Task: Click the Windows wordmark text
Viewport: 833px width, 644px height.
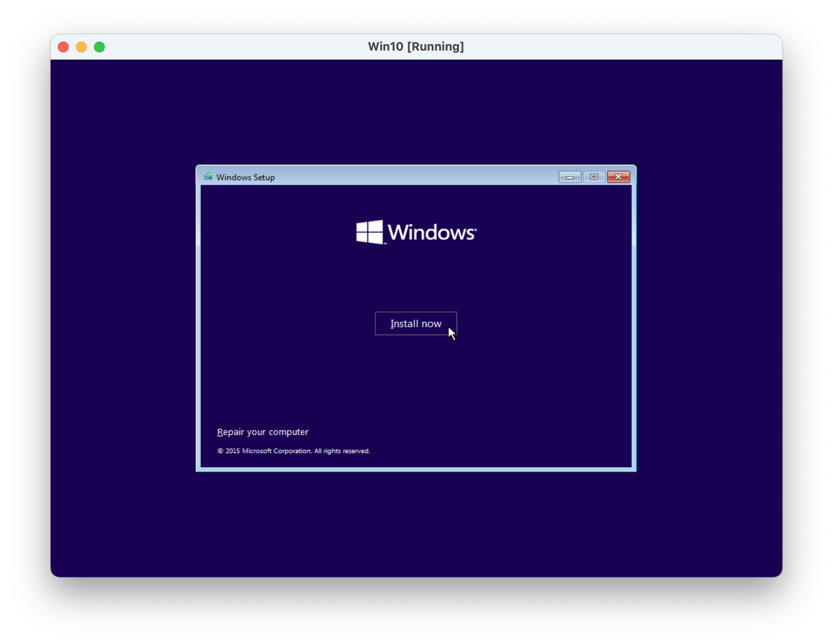Action: 431,233
